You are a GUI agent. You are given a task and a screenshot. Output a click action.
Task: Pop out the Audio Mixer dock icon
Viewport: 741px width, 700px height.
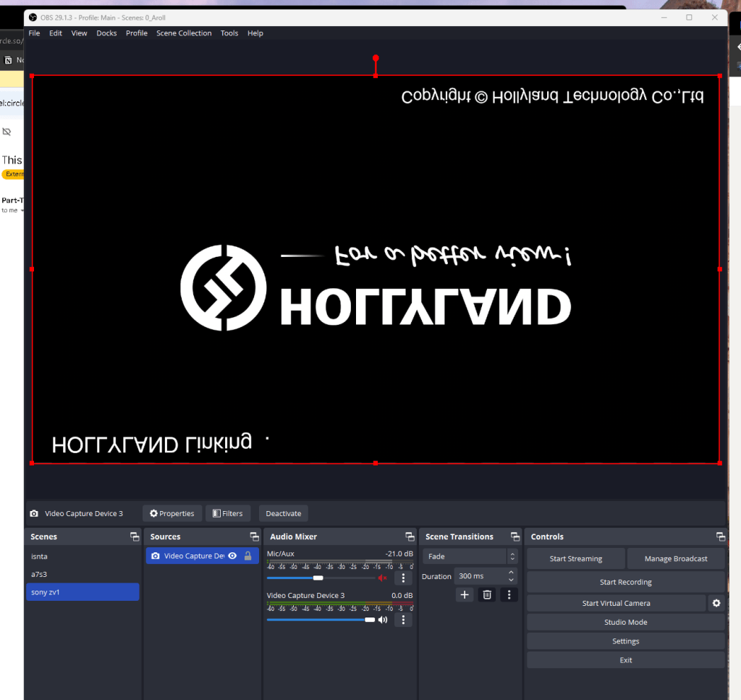pos(410,536)
